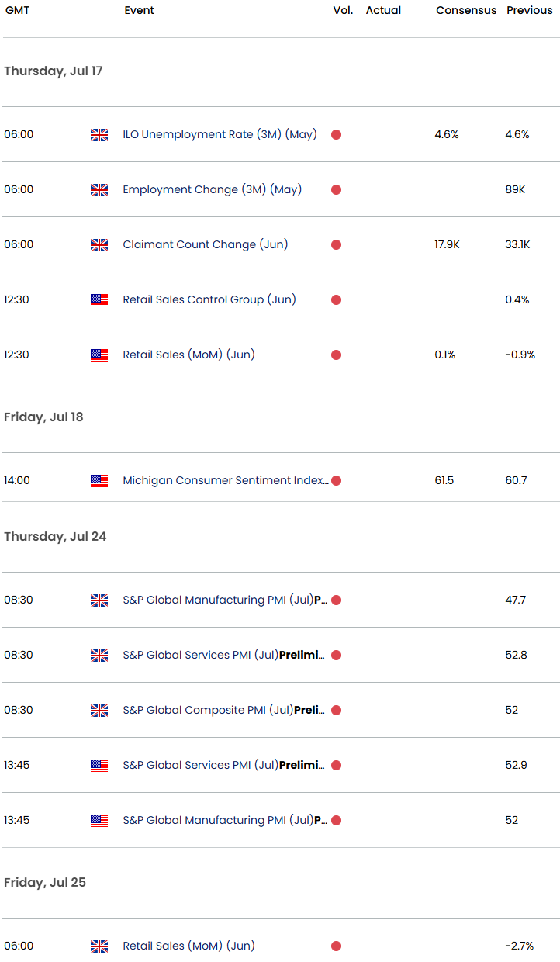Image resolution: width=560 pixels, height=962 pixels.
Task: Click the Previous column header
Action: point(530,10)
